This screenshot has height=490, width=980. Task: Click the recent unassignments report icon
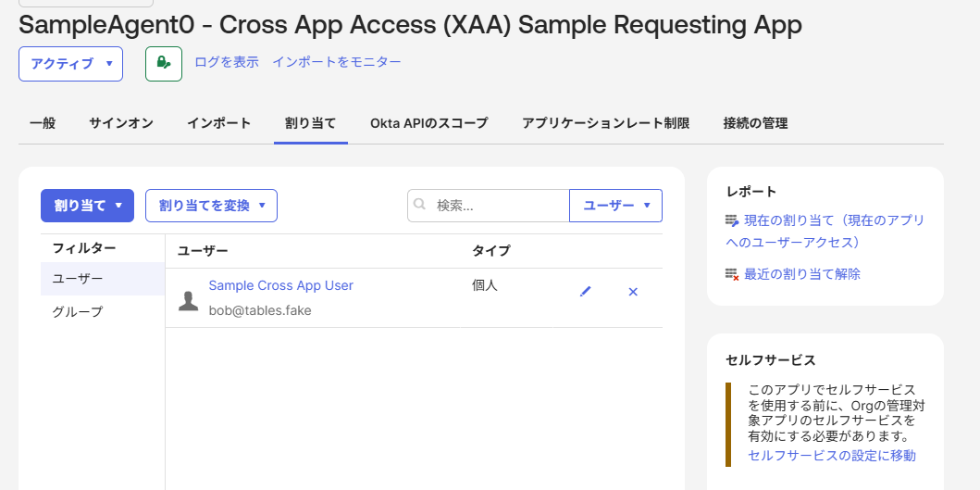(732, 274)
